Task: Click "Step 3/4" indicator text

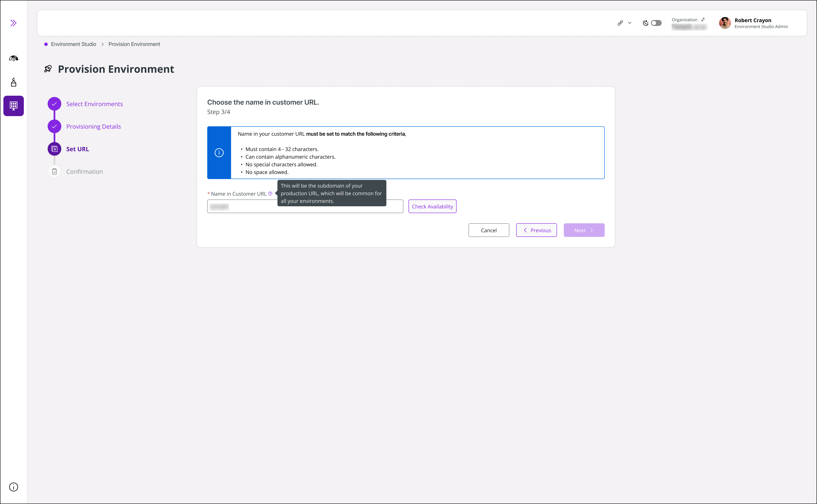Action: tap(219, 112)
